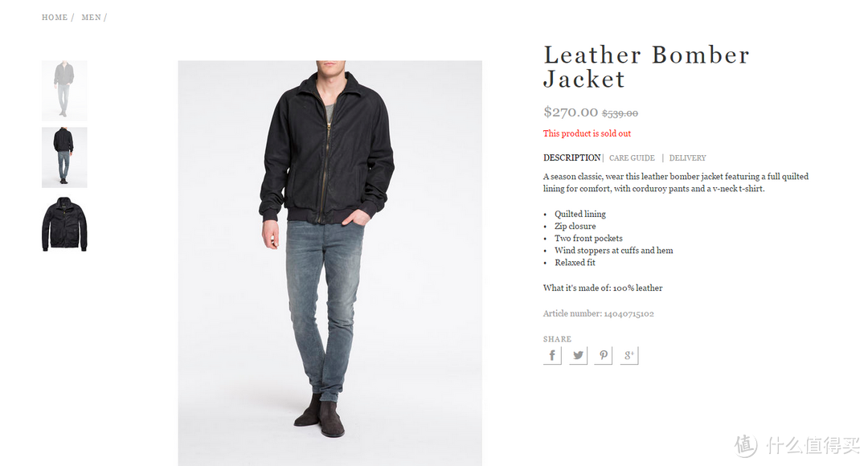Image resolution: width=868 pixels, height=466 pixels.
Task: Click the Leather Bomber Jacket title
Action: click(646, 67)
